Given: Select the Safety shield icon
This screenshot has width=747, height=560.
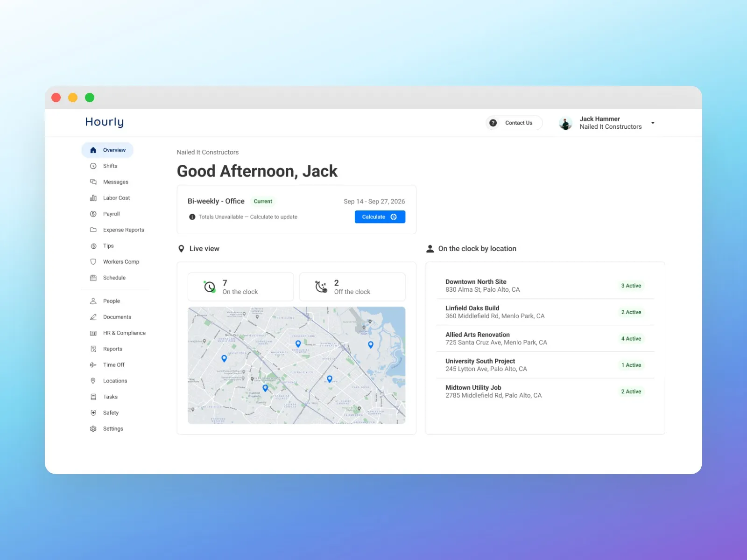Looking at the screenshot, I should click(93, 413).
